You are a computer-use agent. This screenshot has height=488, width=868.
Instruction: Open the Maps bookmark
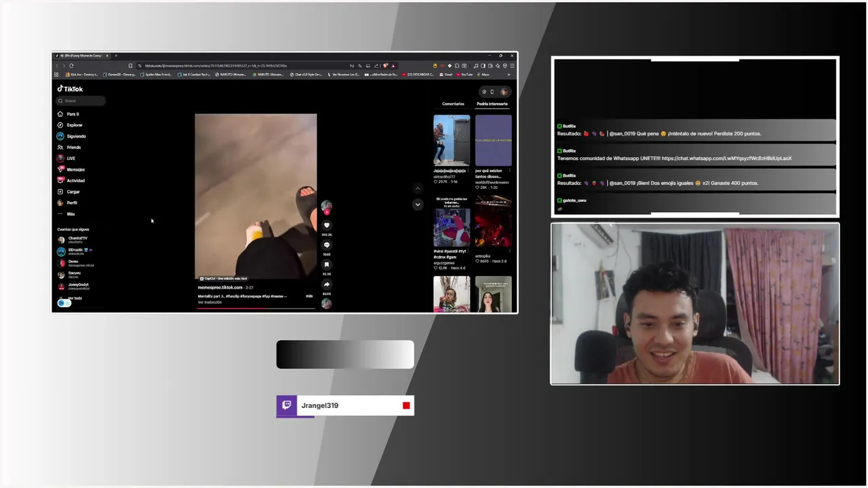tap(484, 75)
